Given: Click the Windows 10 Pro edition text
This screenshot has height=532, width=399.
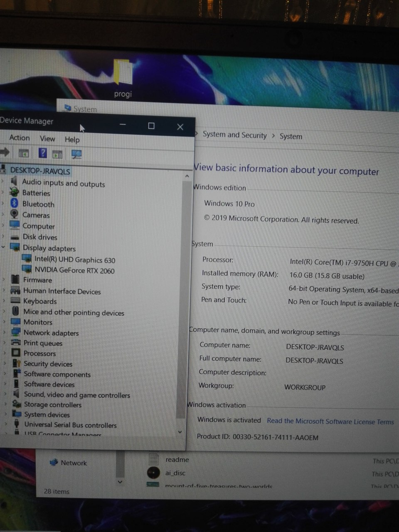Looking at the screenshot, I should click(229, 204).
